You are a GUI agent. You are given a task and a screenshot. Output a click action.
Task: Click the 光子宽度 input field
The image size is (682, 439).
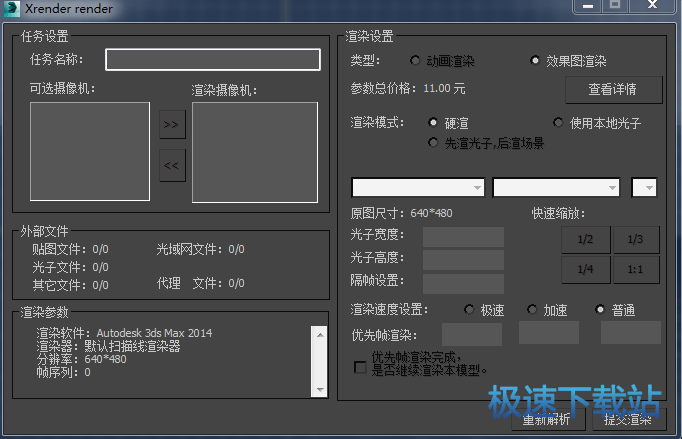coord(463,237)
